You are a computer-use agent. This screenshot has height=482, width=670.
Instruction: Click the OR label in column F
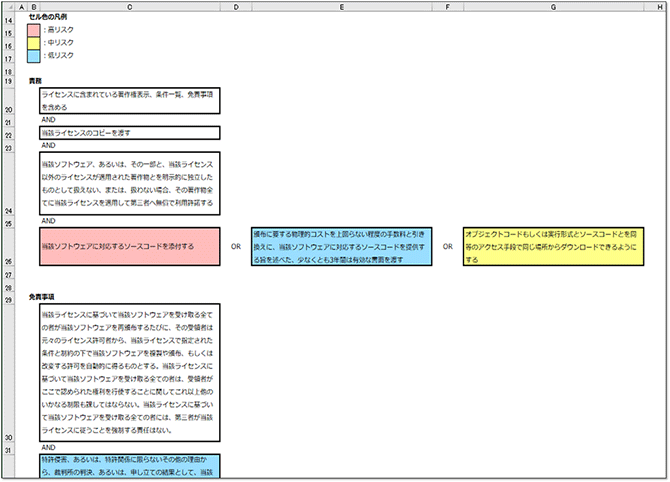(447, 246)
